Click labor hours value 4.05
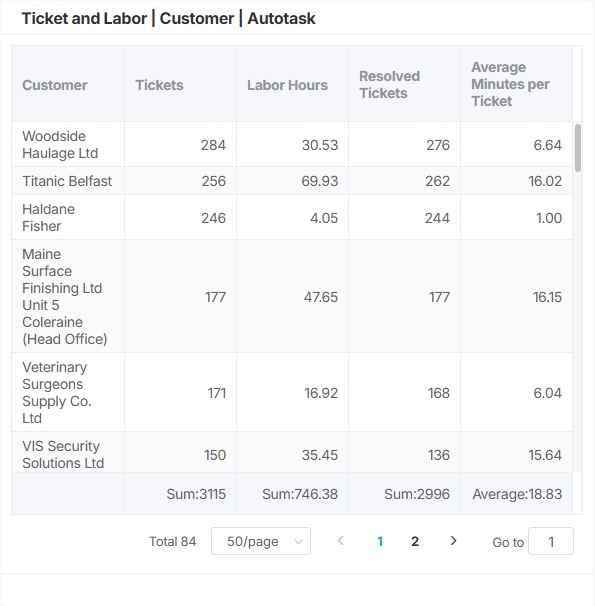Screen dimensions: 595x606 tap(324, 218)
